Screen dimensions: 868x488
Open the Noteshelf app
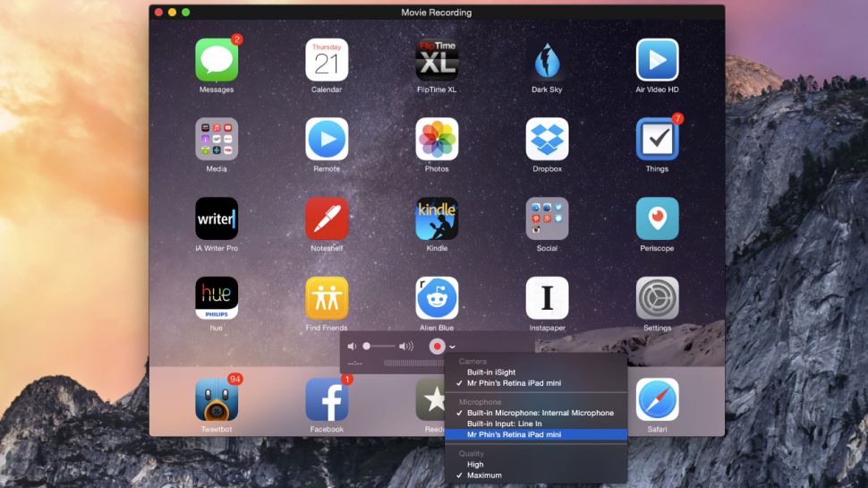(x=327, y=218)
